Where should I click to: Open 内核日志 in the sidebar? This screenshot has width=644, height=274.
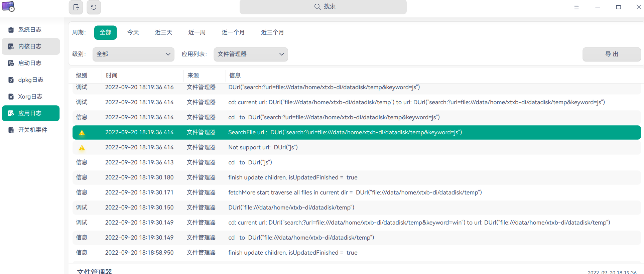(31, 46)
